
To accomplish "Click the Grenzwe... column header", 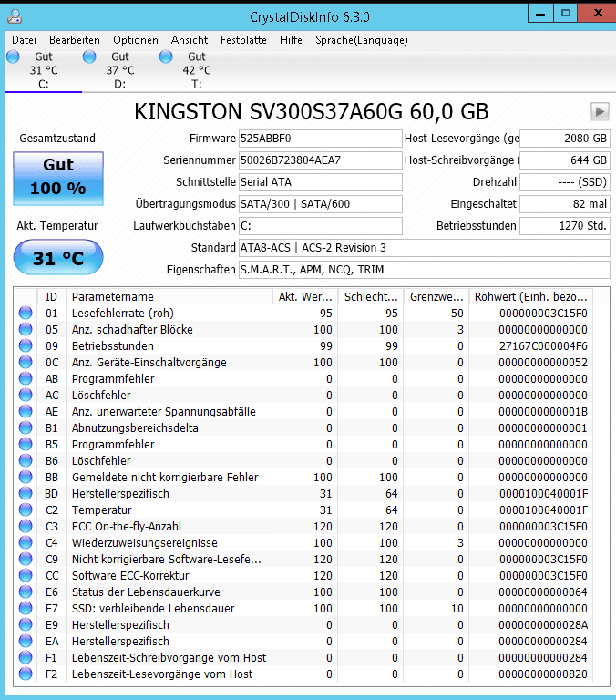I will (x=436, y=297).
